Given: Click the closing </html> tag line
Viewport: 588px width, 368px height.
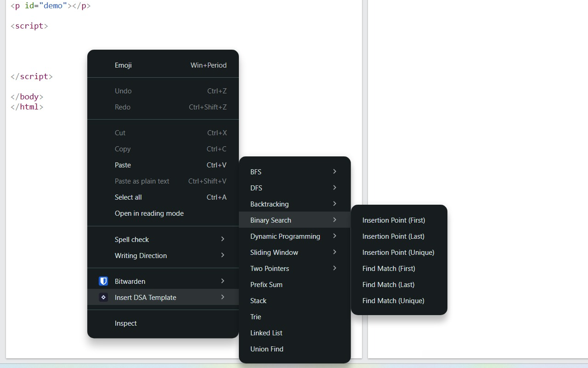Looking at the screenshot, I should [x=27, y=107].
